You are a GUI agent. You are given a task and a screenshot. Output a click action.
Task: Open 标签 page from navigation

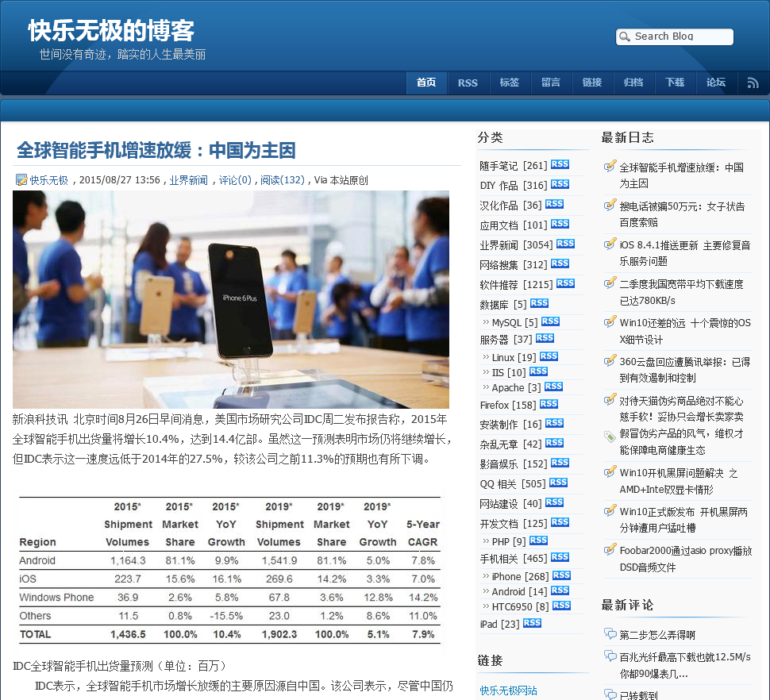pyautogui.click(x=510, y=83)
